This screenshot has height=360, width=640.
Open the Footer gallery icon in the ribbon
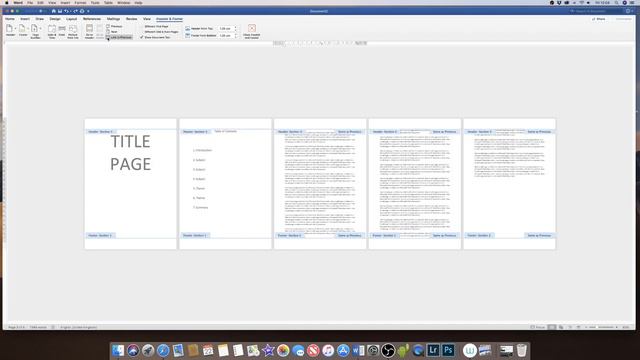point(22,28)
